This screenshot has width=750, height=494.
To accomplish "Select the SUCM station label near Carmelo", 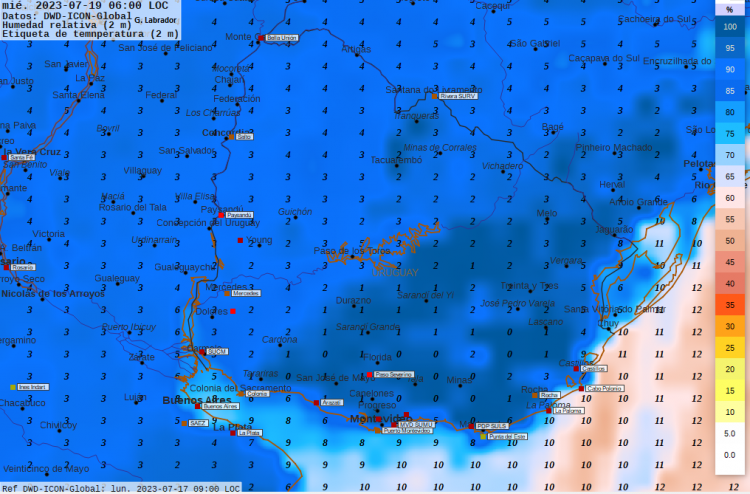I will 216,352.
